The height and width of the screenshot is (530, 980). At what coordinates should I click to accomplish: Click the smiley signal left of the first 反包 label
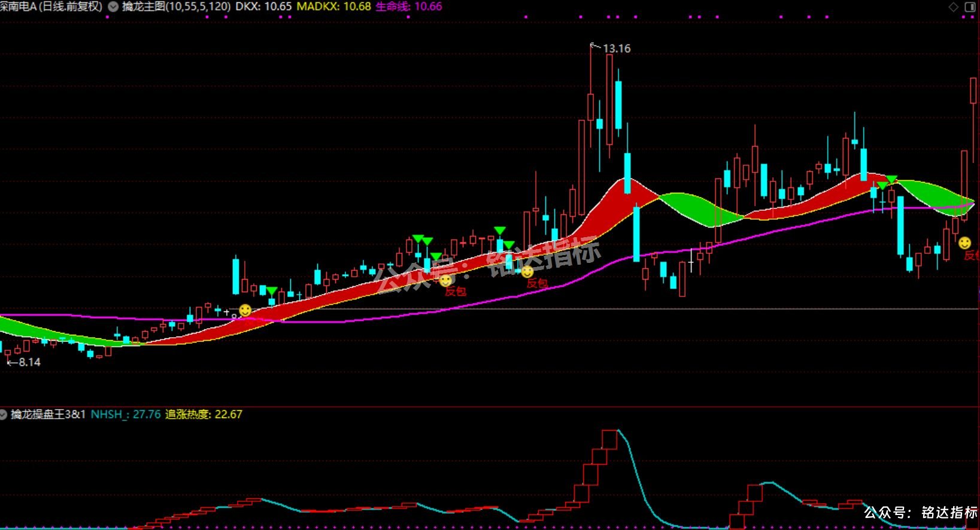pyautogui.click(x=445, y=280)
